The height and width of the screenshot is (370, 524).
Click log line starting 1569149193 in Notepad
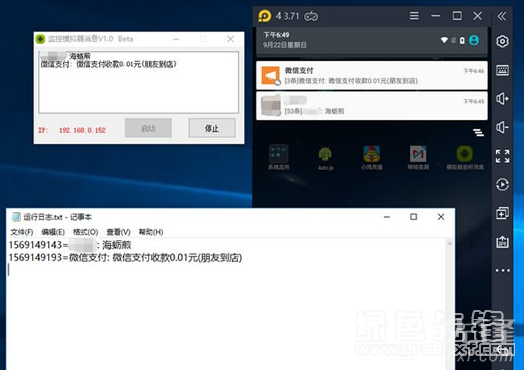click(x=125, y=258)
